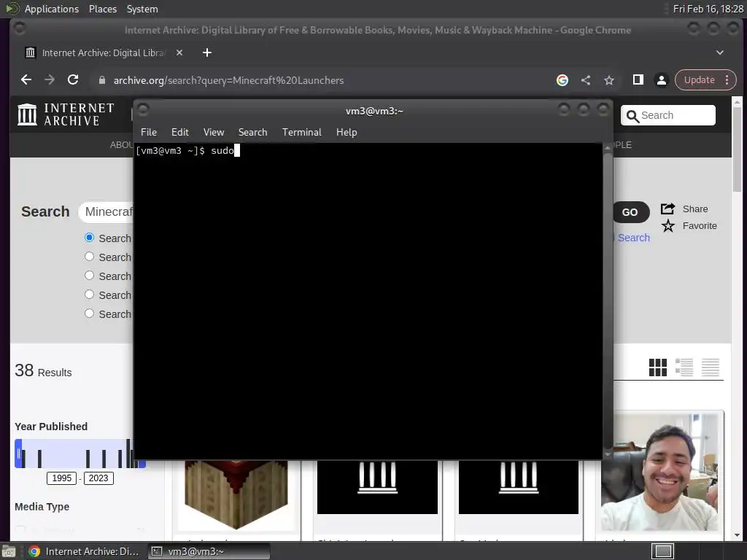Click the Chrome Update button
Image resolution: width=747 pixels, height=560 pixels.
click(x=700, y=80)
